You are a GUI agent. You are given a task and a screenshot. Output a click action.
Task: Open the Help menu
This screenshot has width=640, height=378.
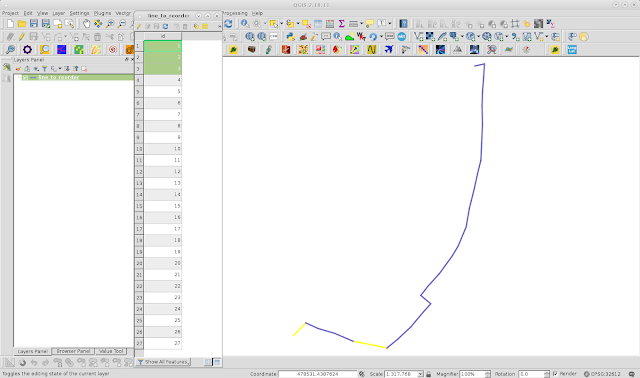[258, 13]
